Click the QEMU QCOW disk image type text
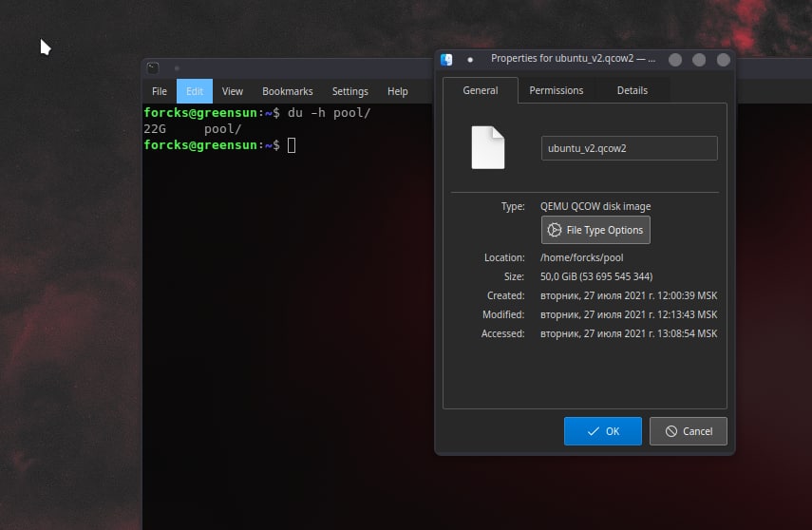The width and height of the screenshot is (812, 530). [595, 206]
